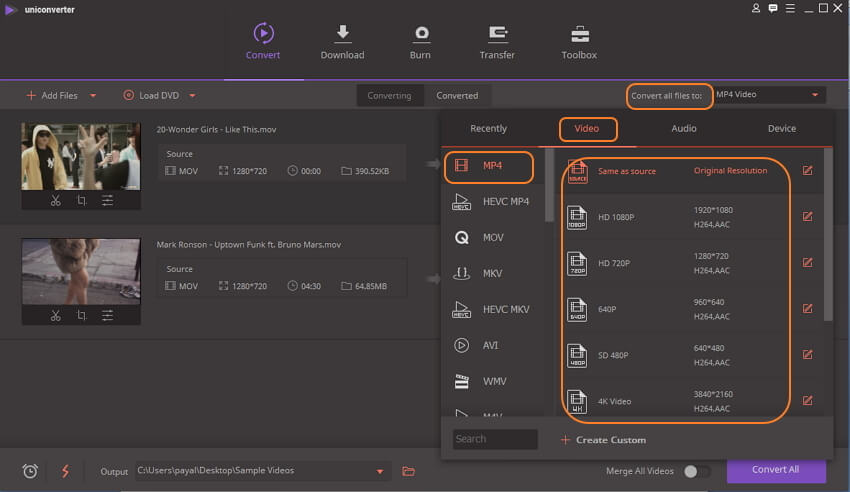Expand the Add Files dropdown arrow
This screenshot has width=850, height=492.
[93, 96]
